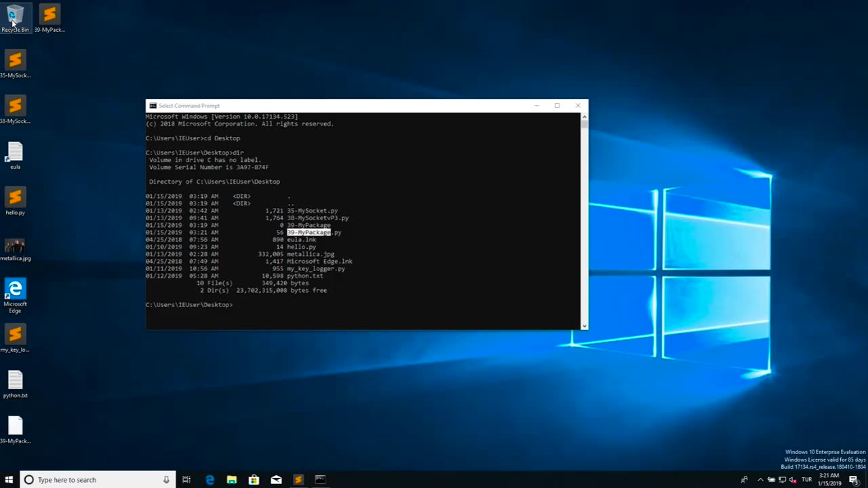Image resolution: width=868 pixels, height=488 pixels.
Task: Select the 38-MySock desktop file icon
Action: coord(15,109)
